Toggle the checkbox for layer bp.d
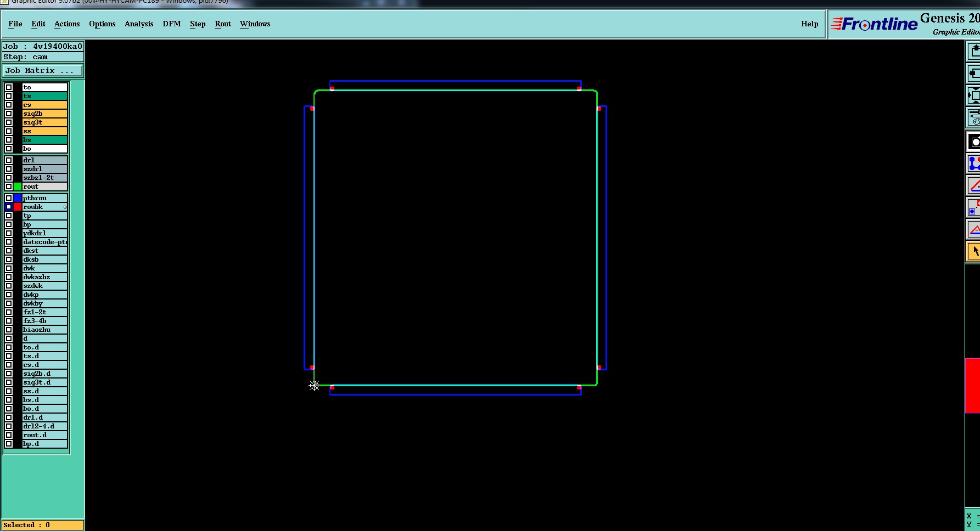 pyautogui.click(x=9, y=444)
